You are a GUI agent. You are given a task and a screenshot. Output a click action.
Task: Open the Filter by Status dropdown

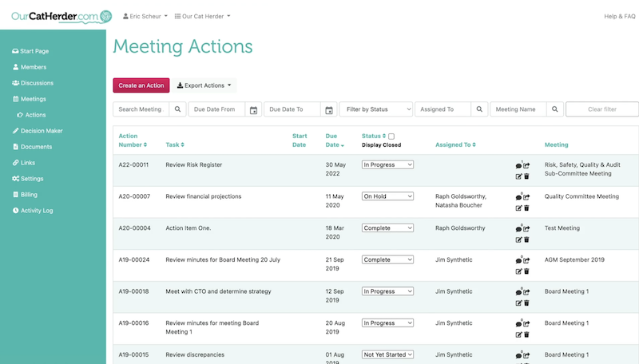pos(375,109)
